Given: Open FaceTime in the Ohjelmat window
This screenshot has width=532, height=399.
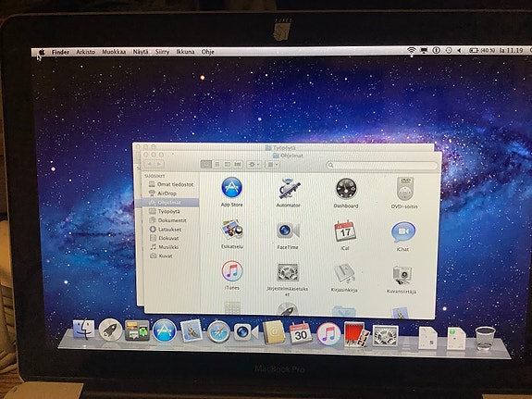Looking at the screenshot, I should coord(288,231).
